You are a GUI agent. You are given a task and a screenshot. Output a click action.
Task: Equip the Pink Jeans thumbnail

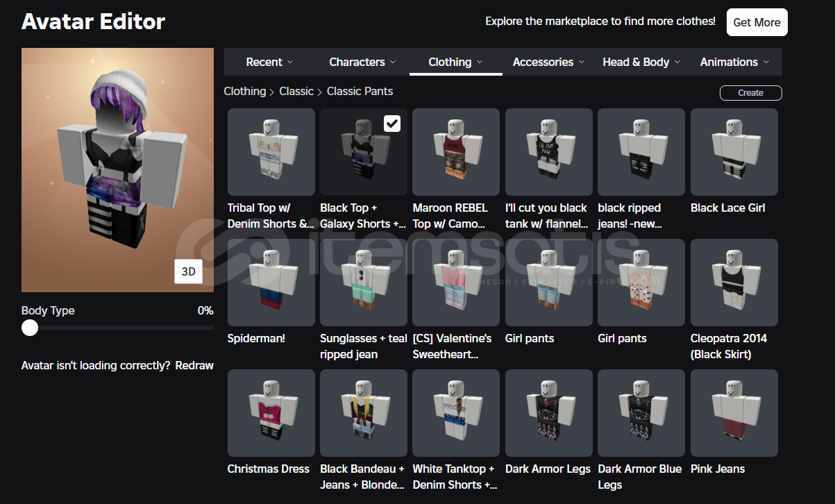[x=734, y=413]
